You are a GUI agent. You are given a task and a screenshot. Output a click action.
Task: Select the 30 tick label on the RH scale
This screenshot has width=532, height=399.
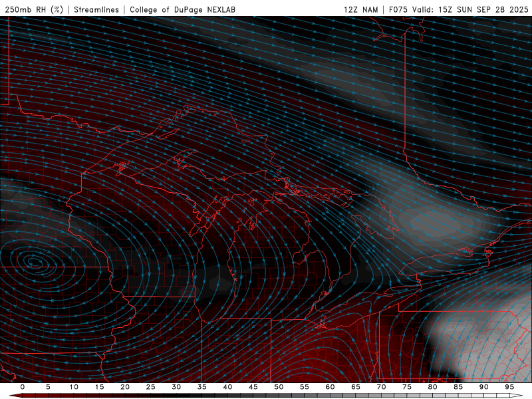point(176,387)
